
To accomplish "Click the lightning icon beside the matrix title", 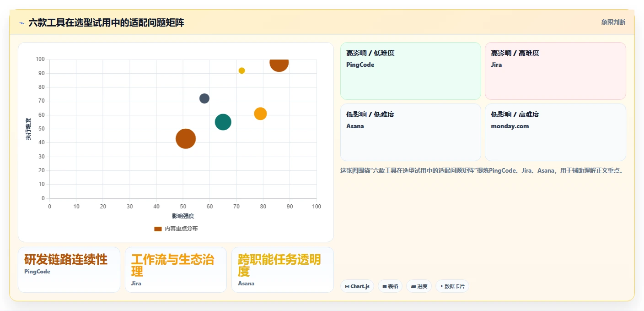I will 21,23.
